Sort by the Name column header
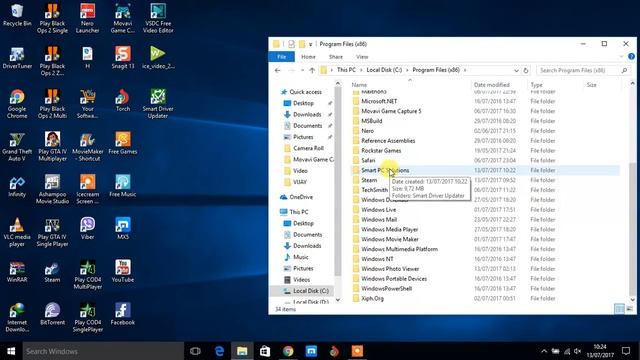The image size is (640, 360). click(359, 84)
